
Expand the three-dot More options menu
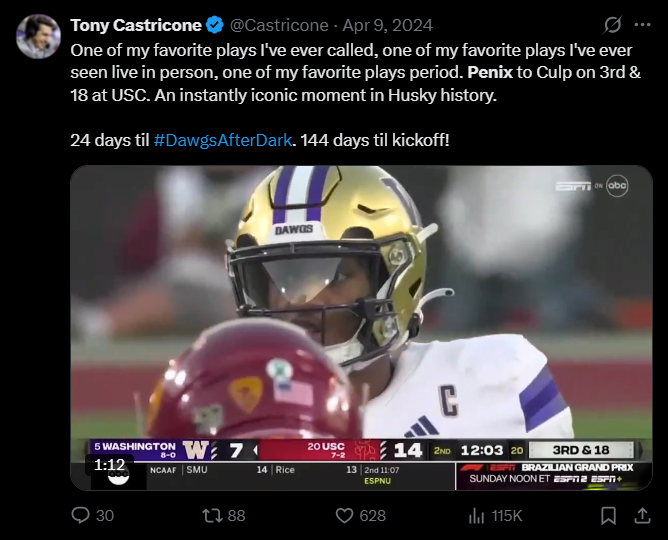[x=642, y=24]
